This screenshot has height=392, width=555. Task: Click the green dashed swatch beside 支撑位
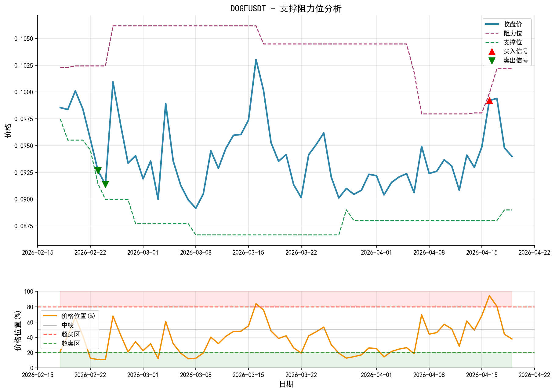(x=492, y=42)
